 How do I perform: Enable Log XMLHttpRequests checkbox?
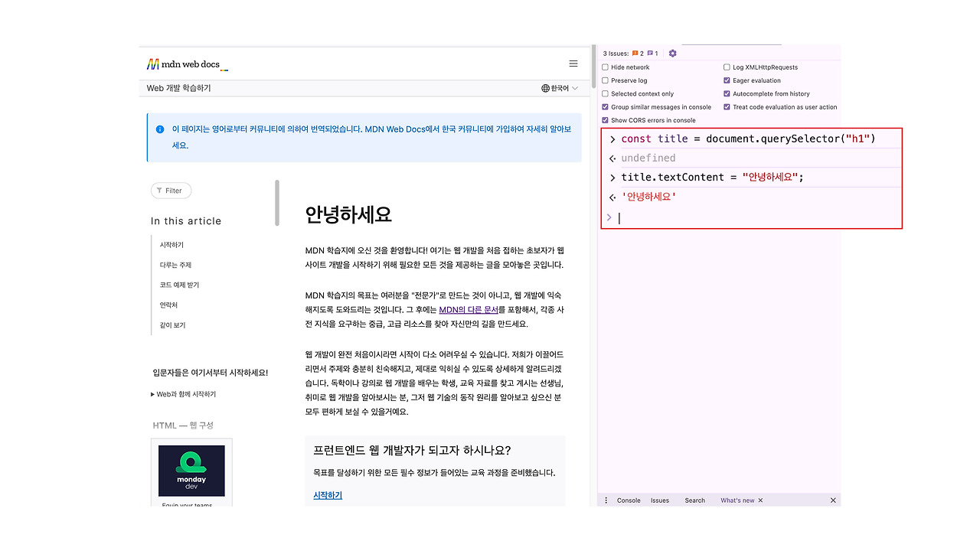pyautogui.click(x=727, y=67)
